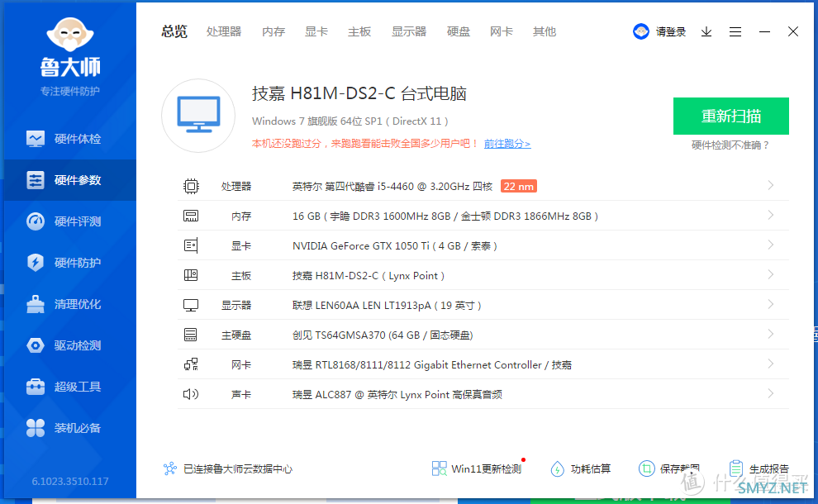Click RTL8168 Ethernet Controller text
This screenshot has width=818, height=504.
432,364
